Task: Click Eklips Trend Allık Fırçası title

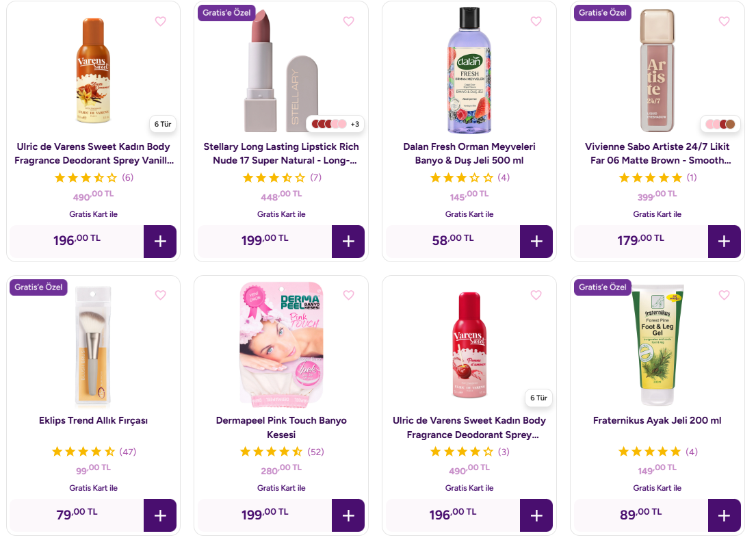Action: (x=93, y=420)
